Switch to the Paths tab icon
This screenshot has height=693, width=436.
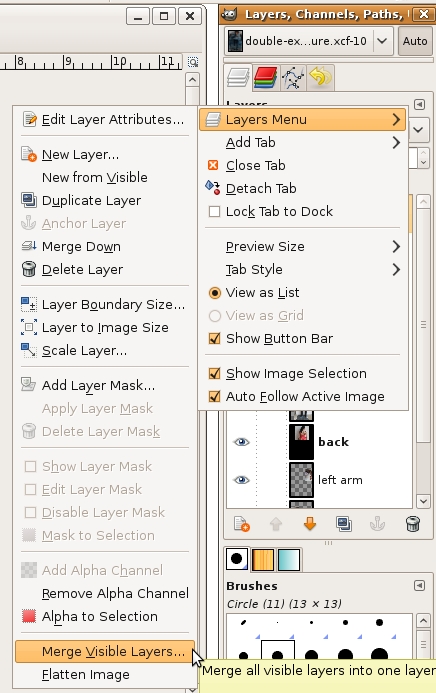click(x=292, y=77)
